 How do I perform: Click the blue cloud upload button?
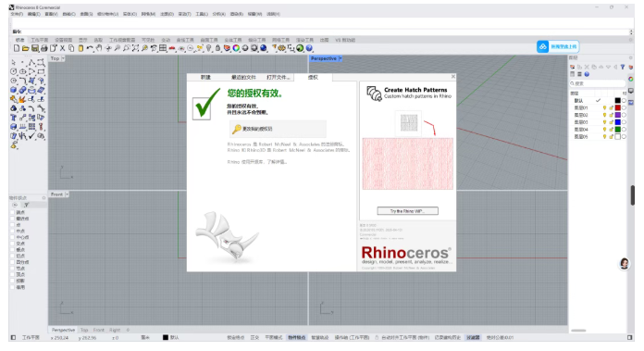tap(558, 46)
